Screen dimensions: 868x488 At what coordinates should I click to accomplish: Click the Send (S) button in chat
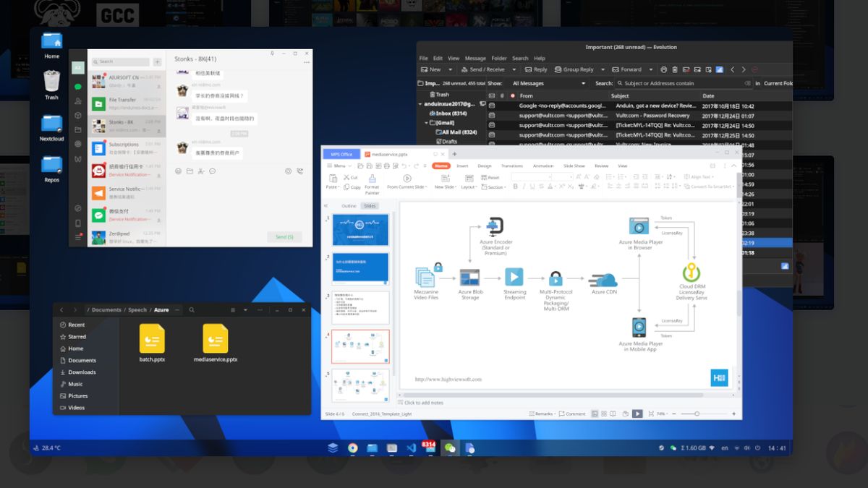coord(284,237)
